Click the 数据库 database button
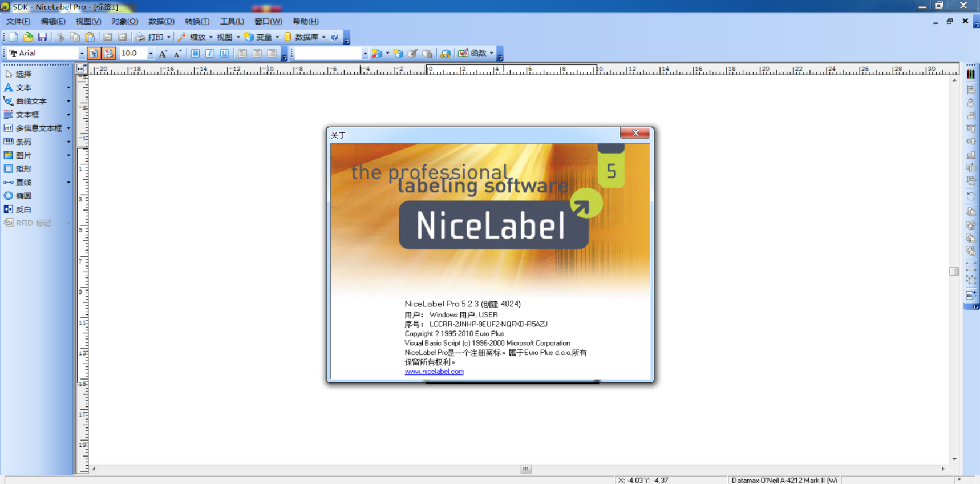This screenshot has width=980, height=484. tap(302, 37)
